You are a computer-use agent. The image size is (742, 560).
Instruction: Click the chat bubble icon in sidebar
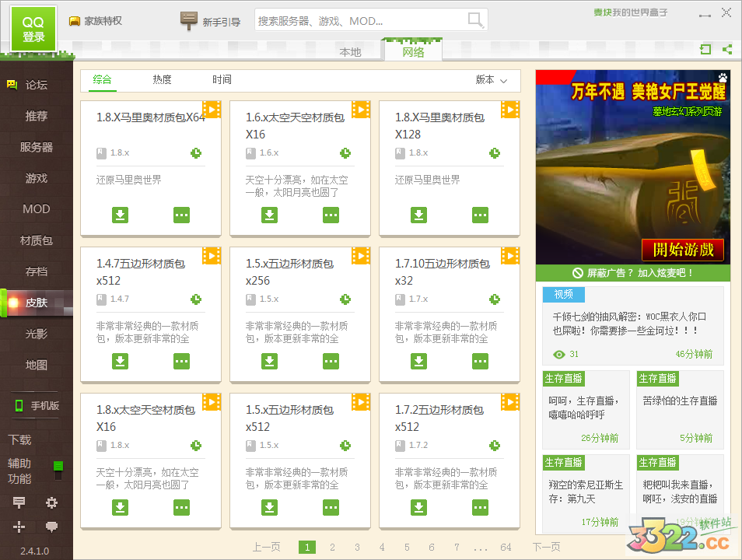tap(52, 527)
